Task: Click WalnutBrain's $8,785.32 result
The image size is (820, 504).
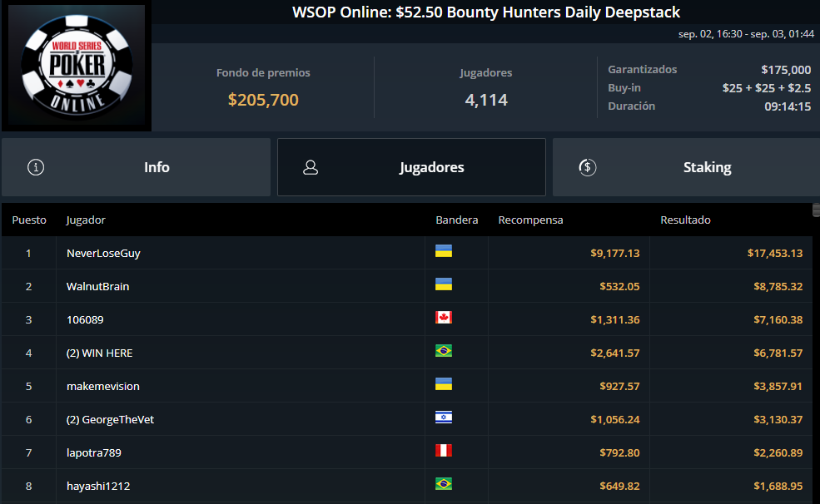Action: click(778, 286)
